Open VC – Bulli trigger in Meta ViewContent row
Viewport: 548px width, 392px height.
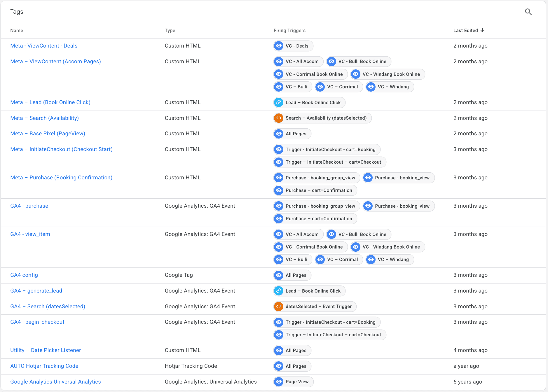point(293,87)
